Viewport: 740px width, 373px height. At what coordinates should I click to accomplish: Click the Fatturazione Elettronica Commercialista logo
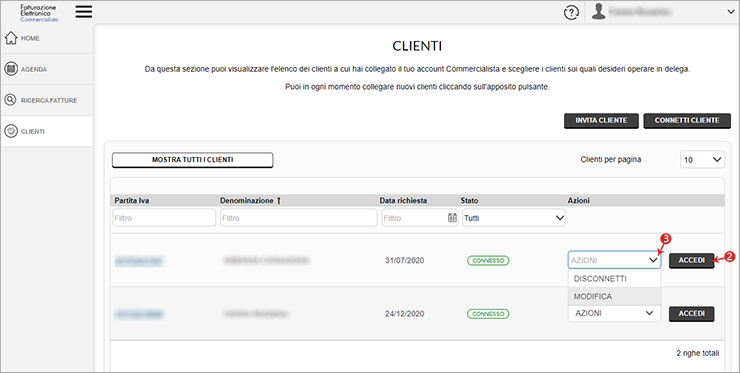[x=39, y=13]
